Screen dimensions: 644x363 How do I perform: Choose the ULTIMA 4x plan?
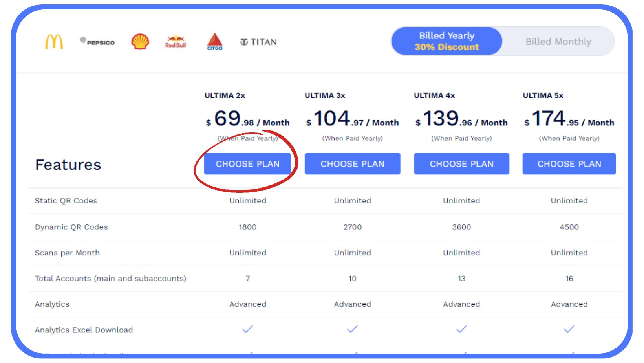461,164
